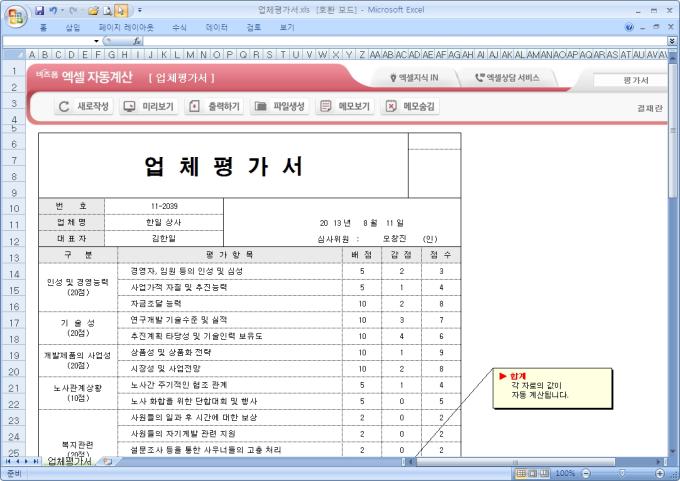Click the 출력하기 print button

point(214,106)
